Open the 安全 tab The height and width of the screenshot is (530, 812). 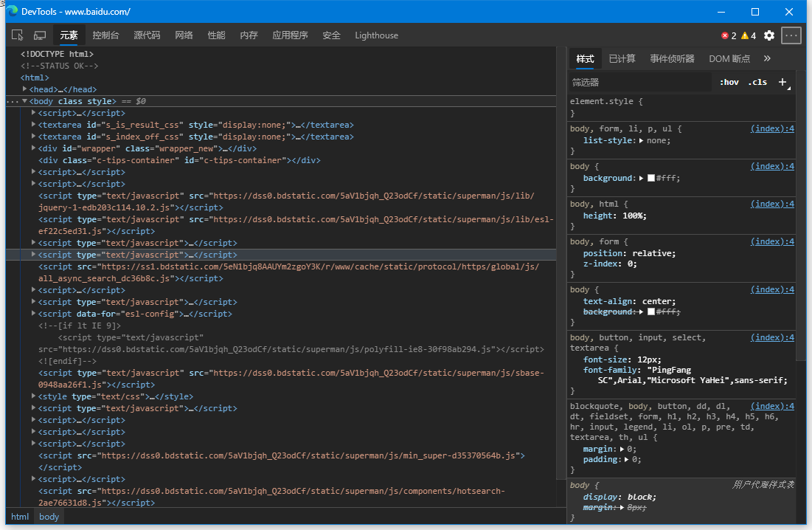click(331, 35)
